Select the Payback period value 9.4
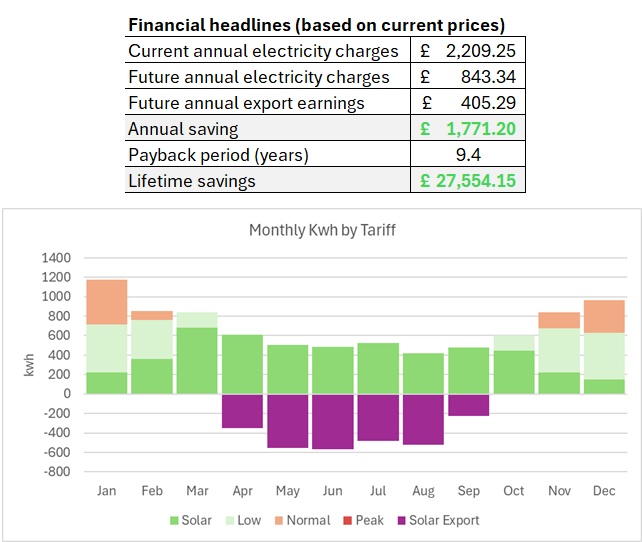 point(468,155)
